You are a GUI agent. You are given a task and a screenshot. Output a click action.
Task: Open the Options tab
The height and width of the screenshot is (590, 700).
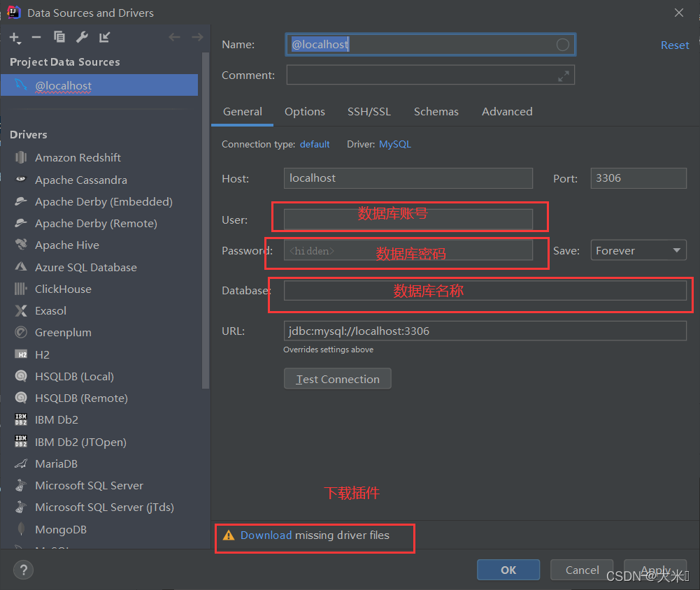(305, 112)
